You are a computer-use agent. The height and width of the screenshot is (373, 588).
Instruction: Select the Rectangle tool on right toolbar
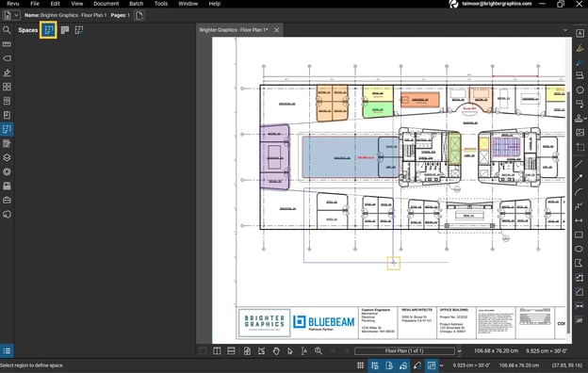click(579, 235)
